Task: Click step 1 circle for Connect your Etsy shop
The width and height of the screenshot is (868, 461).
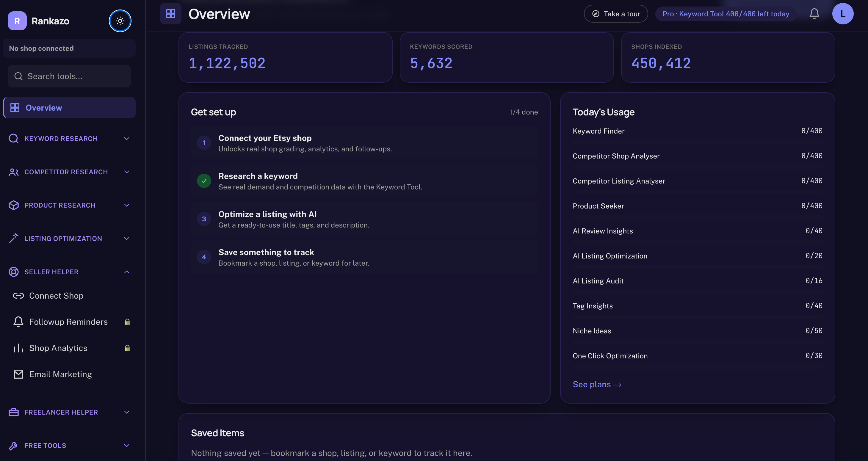Action: click(x=204, y=143)
